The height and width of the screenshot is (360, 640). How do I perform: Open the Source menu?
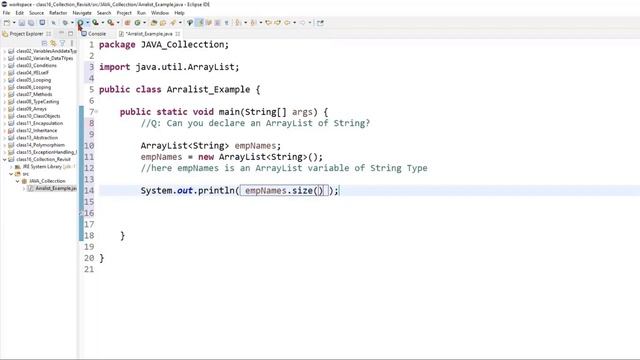point(36,13)
